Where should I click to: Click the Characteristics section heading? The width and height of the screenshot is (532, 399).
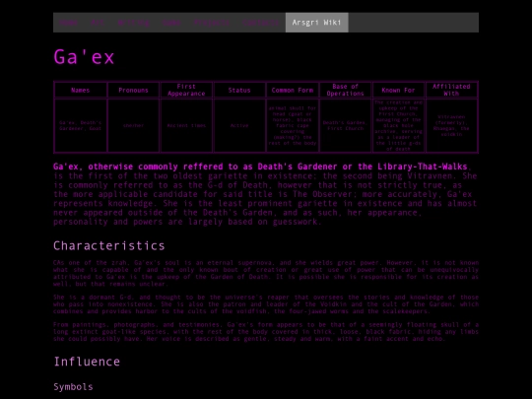[x=109, y=245]
